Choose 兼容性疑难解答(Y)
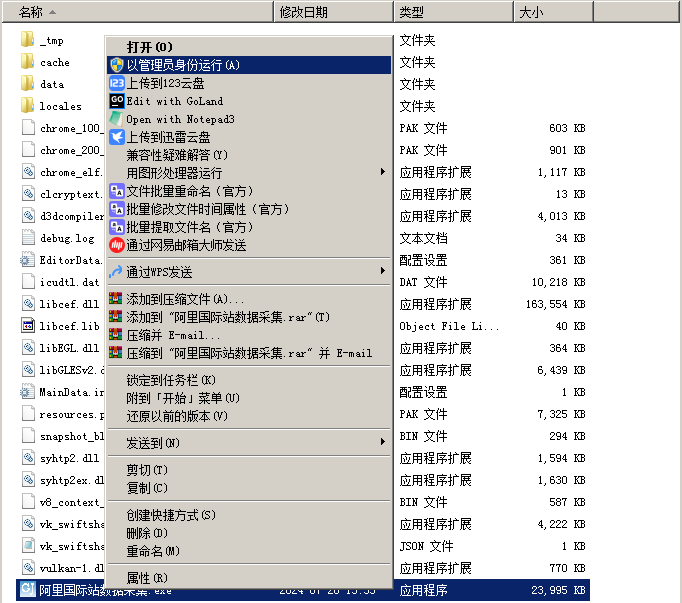The width and height of the screenshot is (682, 603). click(249, 155)
